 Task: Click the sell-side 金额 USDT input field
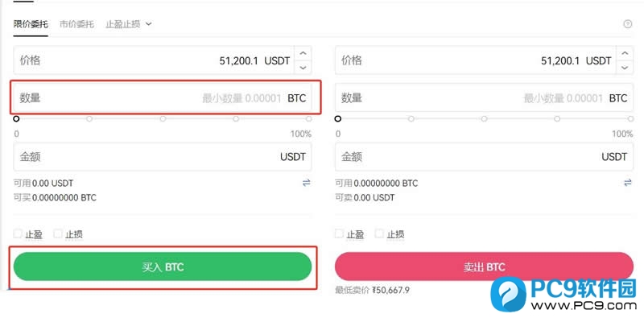(485, 156)
